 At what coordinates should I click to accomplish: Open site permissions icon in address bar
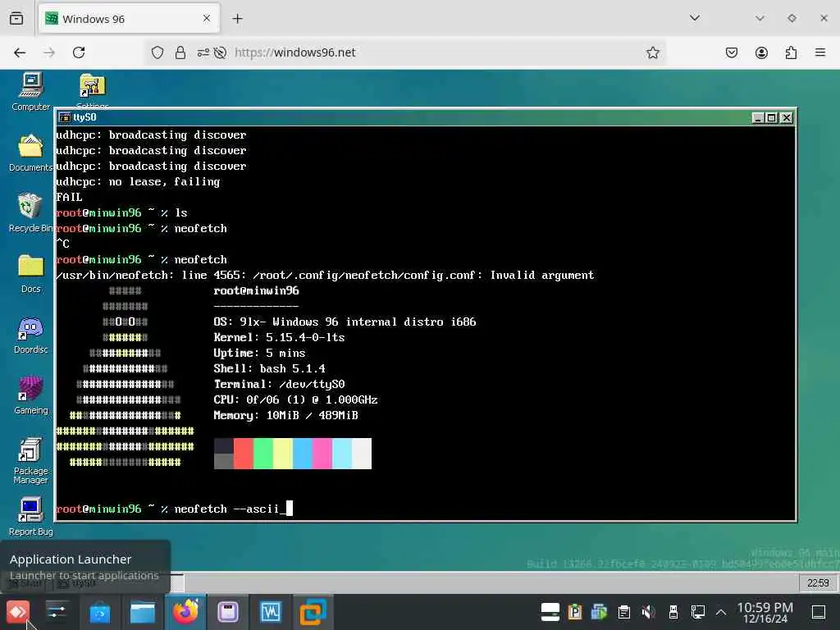click(203, 52)
